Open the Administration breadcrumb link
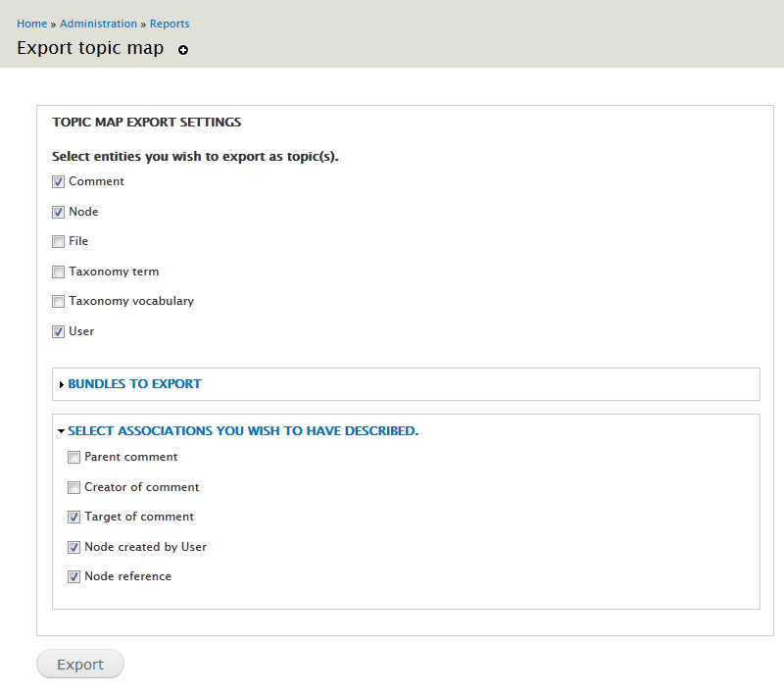 point(99,24)
